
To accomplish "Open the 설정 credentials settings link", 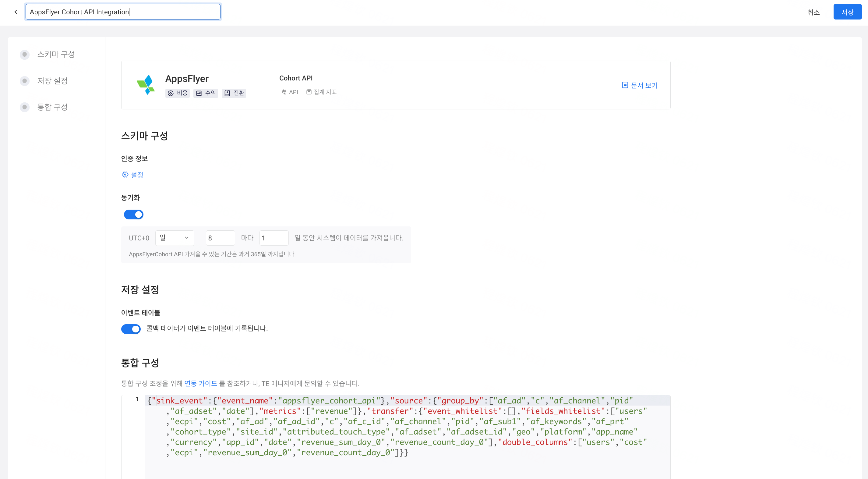I will (x=132, y=175).
